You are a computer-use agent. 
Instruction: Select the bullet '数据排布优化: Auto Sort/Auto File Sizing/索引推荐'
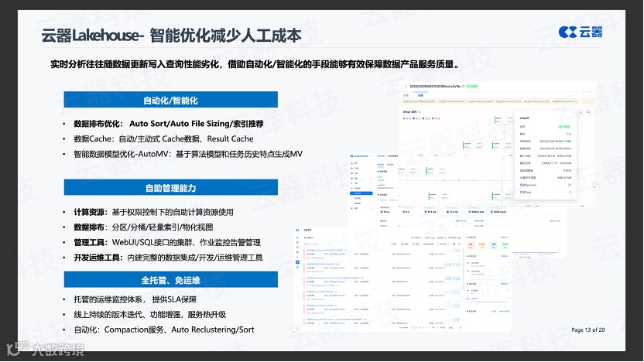coord(169,124)
